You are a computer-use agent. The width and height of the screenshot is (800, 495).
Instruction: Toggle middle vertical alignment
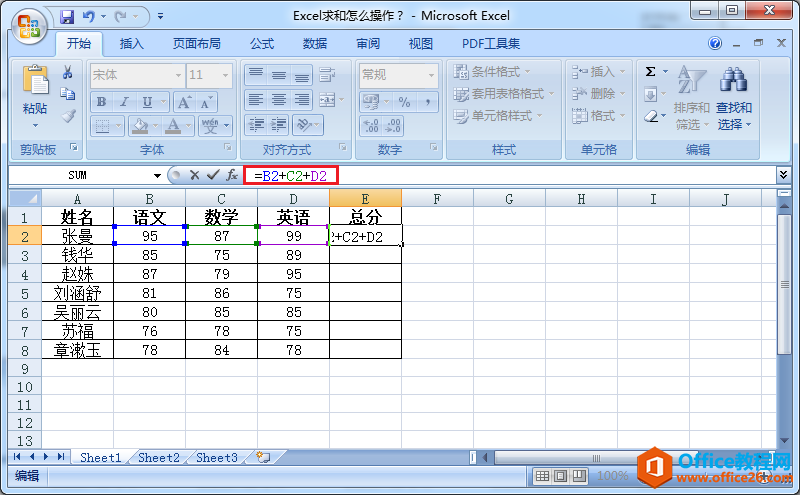(x=279, y=75)
